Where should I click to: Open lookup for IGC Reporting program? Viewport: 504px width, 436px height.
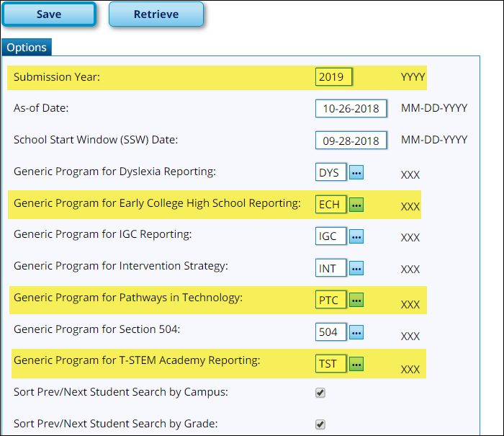click(356, 236)
